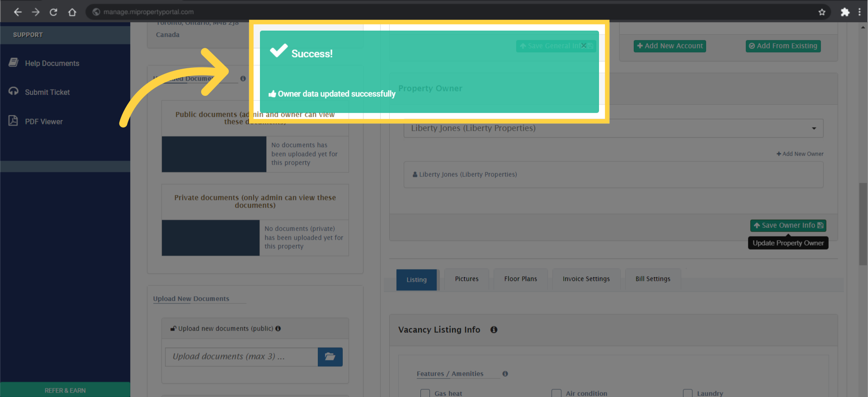Click the info icon beside Vacancy Listing Info
The image size is (868, 397).
point(494,330)
